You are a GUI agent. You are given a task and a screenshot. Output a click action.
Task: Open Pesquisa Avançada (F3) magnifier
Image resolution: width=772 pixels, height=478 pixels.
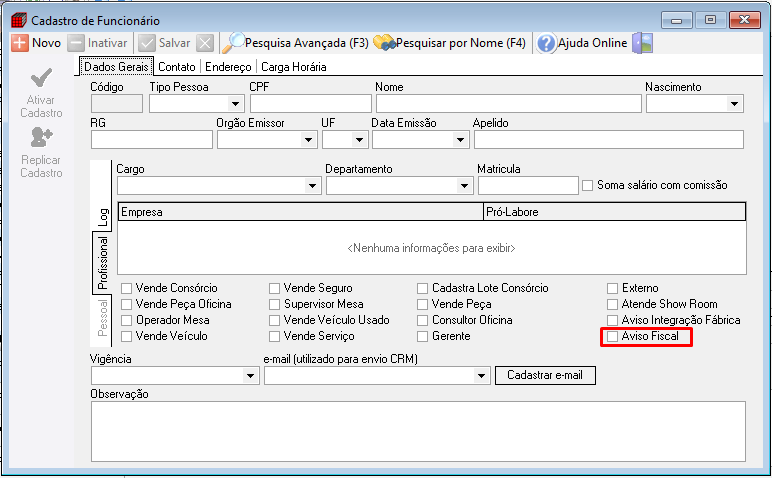pos(233,43)
